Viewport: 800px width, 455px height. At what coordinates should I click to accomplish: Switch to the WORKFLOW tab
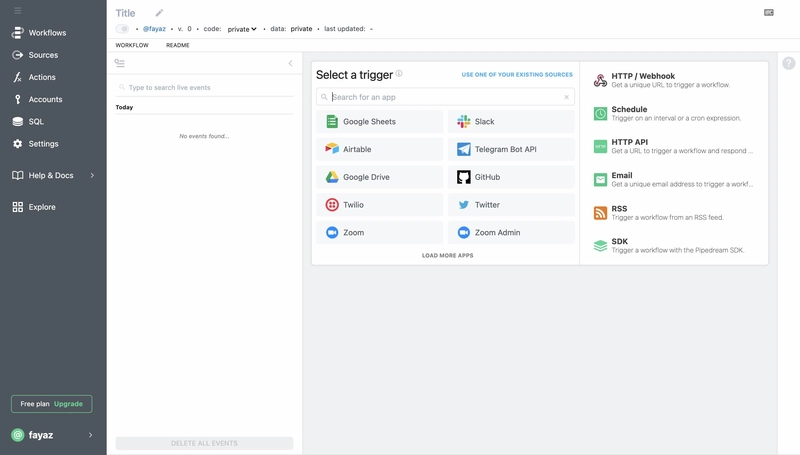132,45
